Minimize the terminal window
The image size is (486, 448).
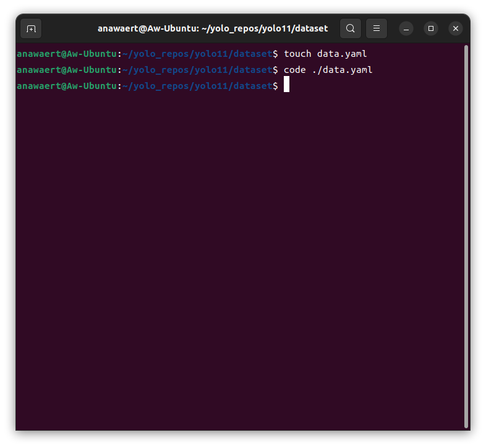tap(406, 28)
